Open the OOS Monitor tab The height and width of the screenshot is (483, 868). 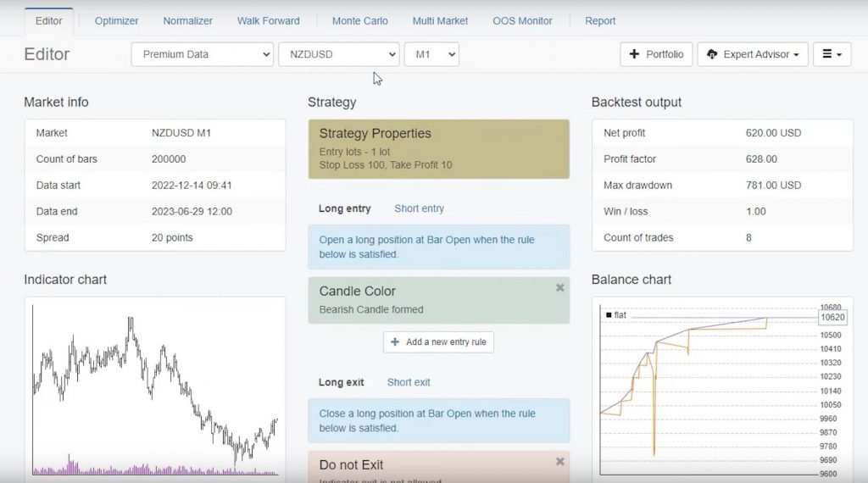[522, 20]
